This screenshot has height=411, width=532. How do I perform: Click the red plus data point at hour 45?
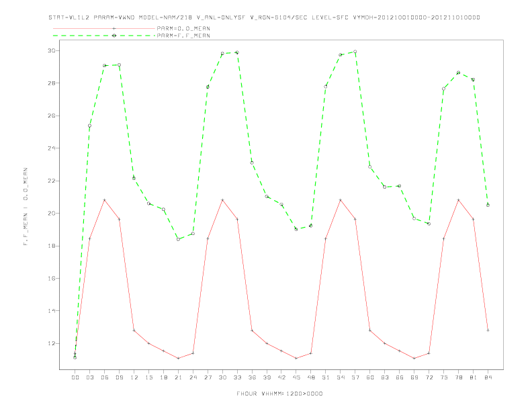[296, 359]
